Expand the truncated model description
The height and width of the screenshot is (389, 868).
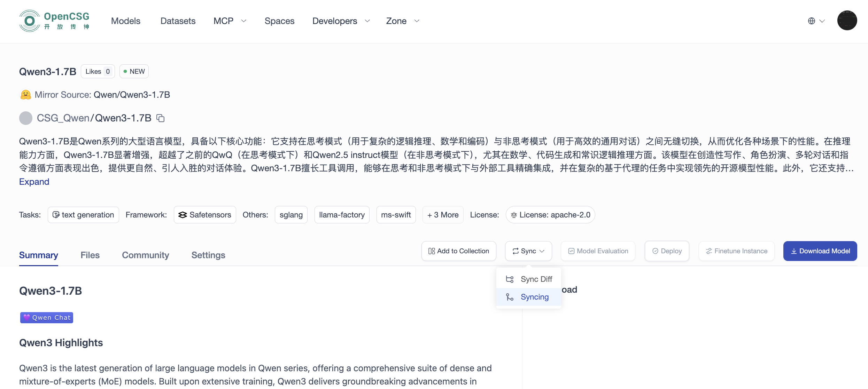click(x=34, y=182)
